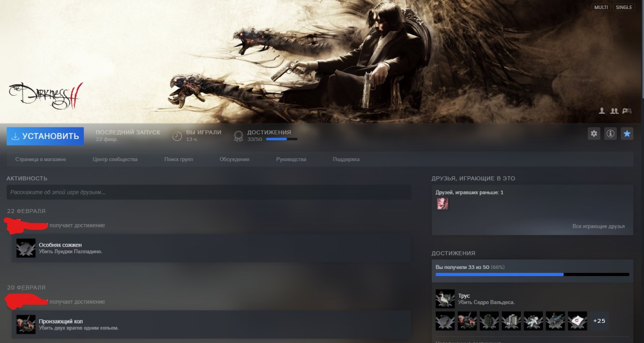The image size is (644, 343).
Task: Click the single-player person icon
Action: pyautogui.click(x=601, y=111)
